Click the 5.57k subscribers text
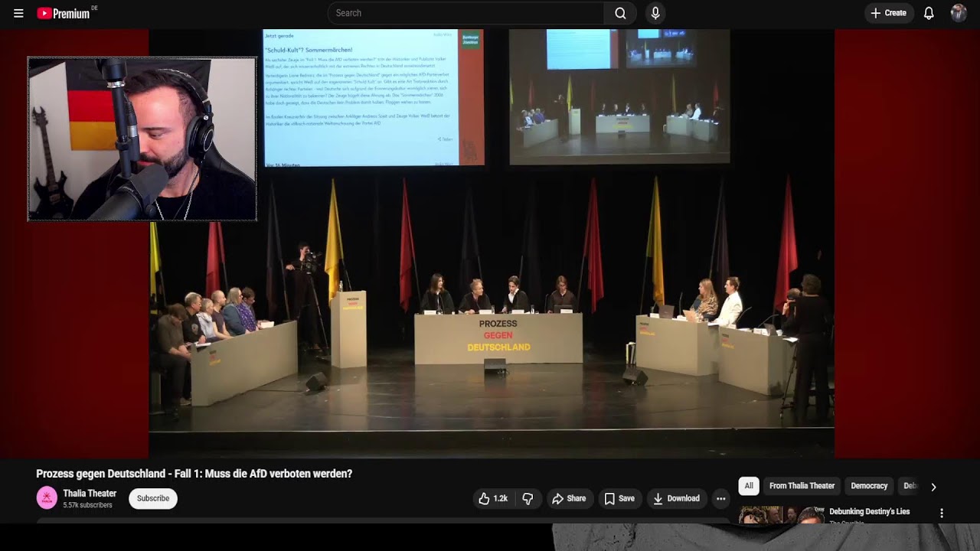This screenshot has height=551, width=980. [x=87, y=505]
